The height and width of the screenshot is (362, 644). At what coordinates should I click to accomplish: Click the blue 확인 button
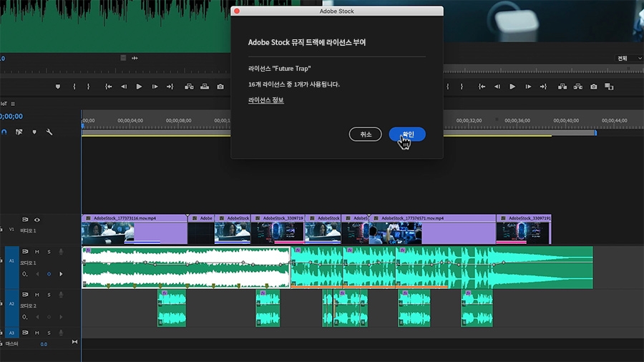tap(407, 134)
